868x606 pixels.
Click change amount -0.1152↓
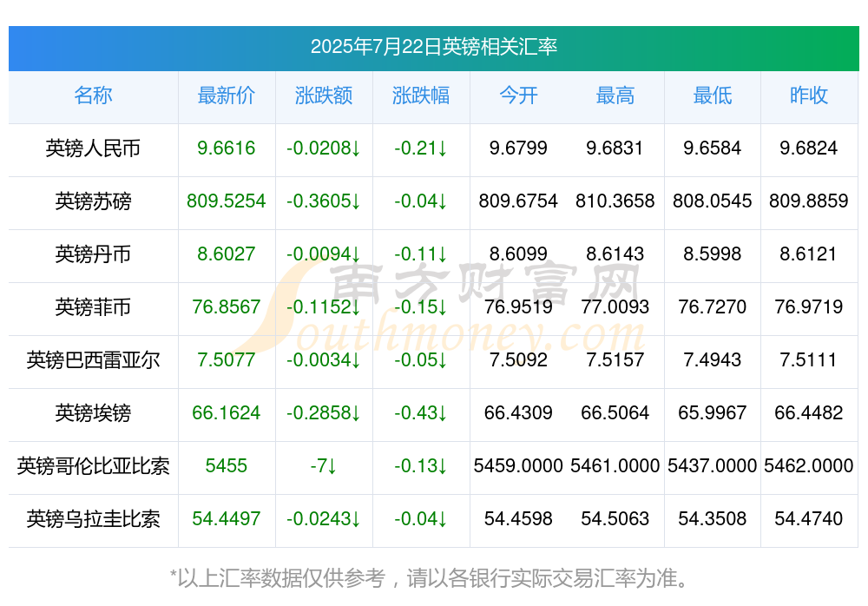[x=324, y=306]
